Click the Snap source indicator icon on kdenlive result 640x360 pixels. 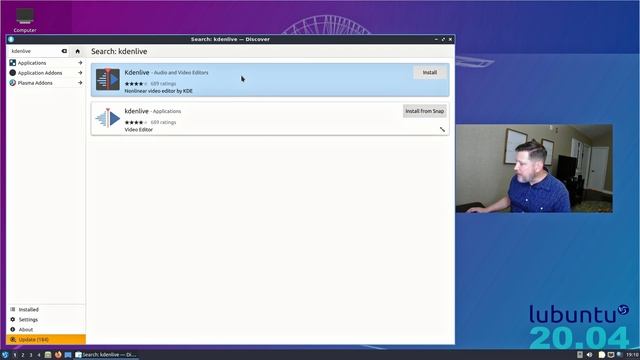[x=442, y=129]
